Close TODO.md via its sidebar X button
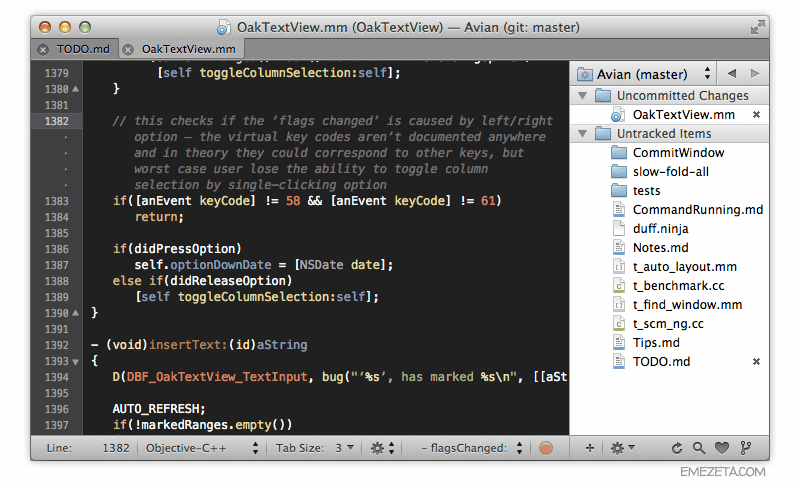The height and width of the screenshot is (487, 800). 756,362
